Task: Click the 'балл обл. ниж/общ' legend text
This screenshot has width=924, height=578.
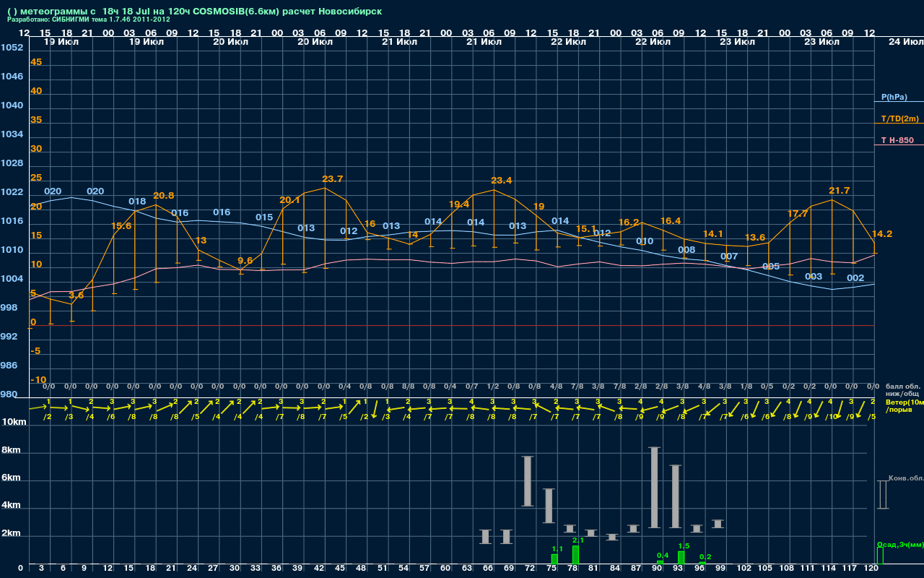Action: pyautogui.click(x=902, y=390)
